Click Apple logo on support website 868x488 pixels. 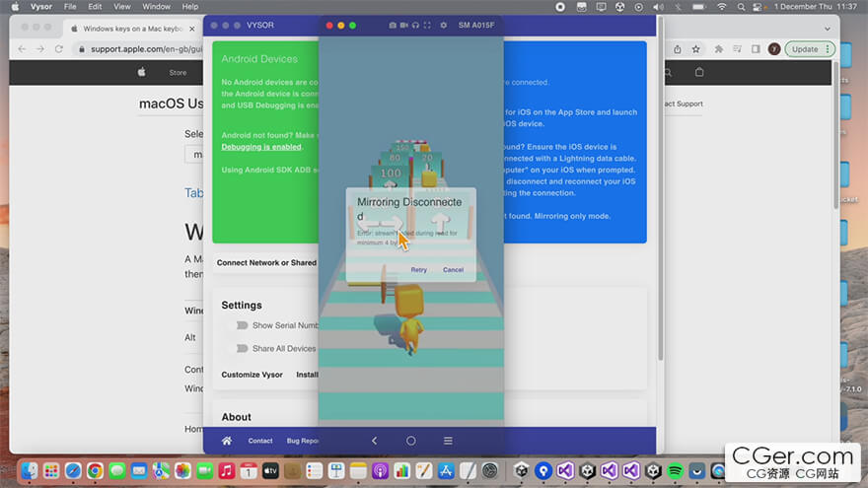[x=142, y=72]
